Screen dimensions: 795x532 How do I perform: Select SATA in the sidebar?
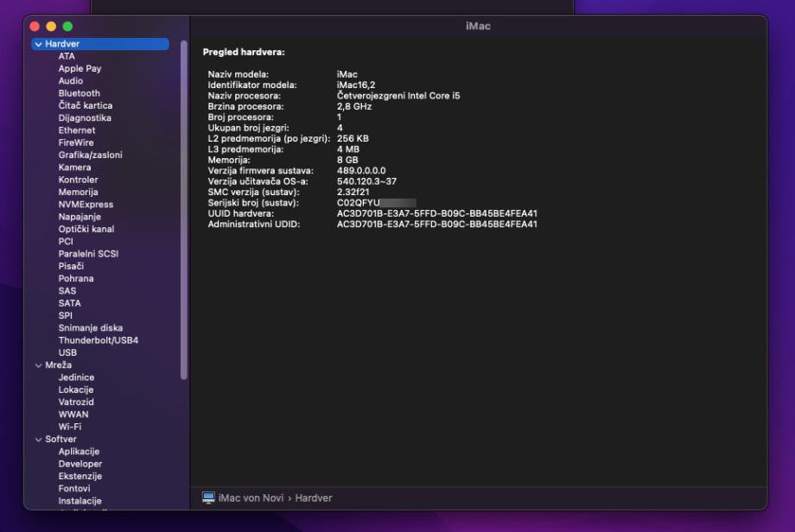tap(69, 303)
